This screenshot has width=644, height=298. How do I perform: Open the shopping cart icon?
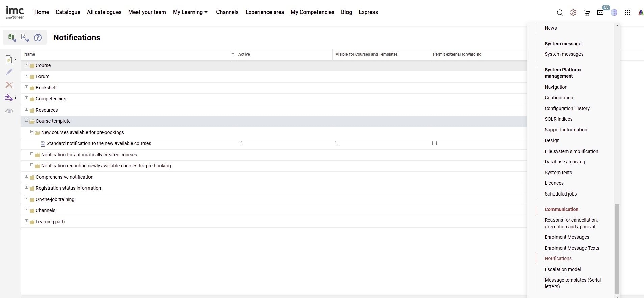pos(587,13)
